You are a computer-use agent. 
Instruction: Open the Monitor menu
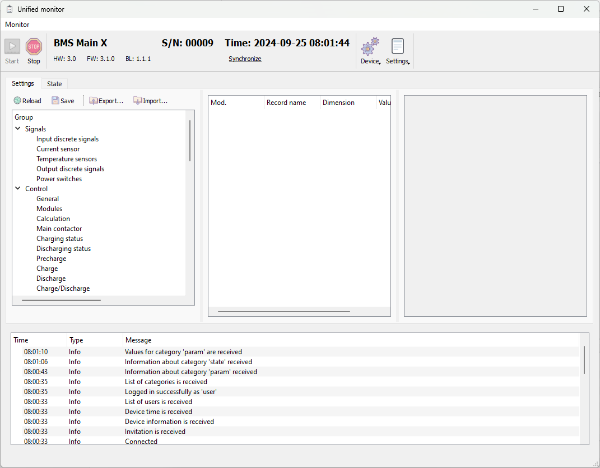17,24
